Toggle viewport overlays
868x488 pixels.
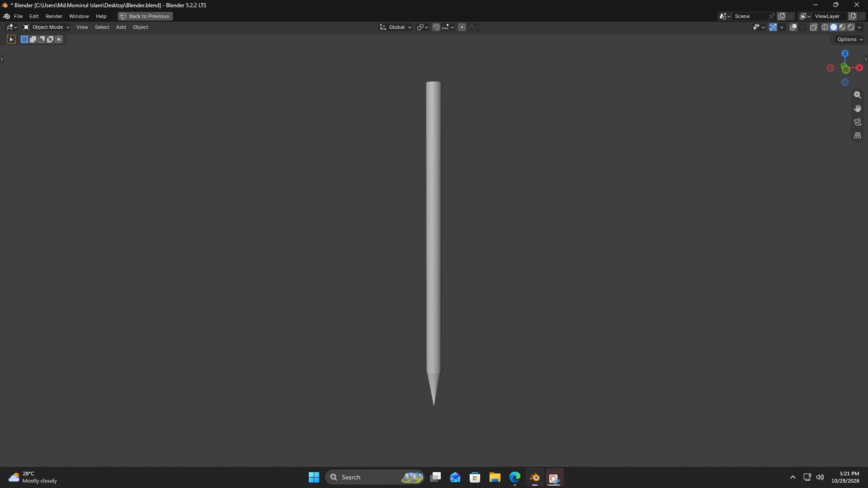click(x=793, y=28)
